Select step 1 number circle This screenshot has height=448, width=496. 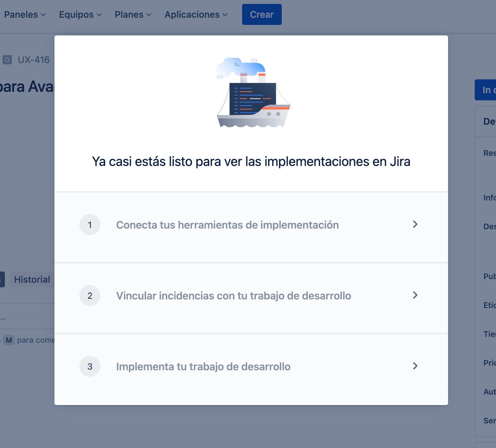tap(90, 225)
